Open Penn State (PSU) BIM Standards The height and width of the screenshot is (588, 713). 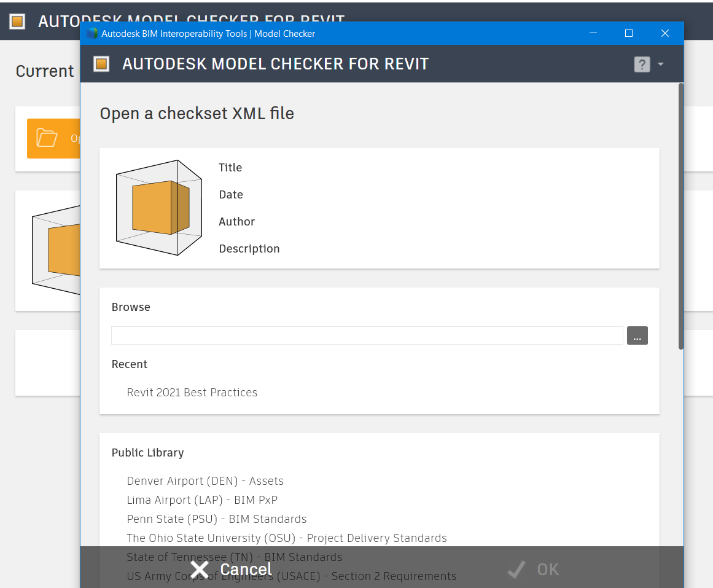217,519
